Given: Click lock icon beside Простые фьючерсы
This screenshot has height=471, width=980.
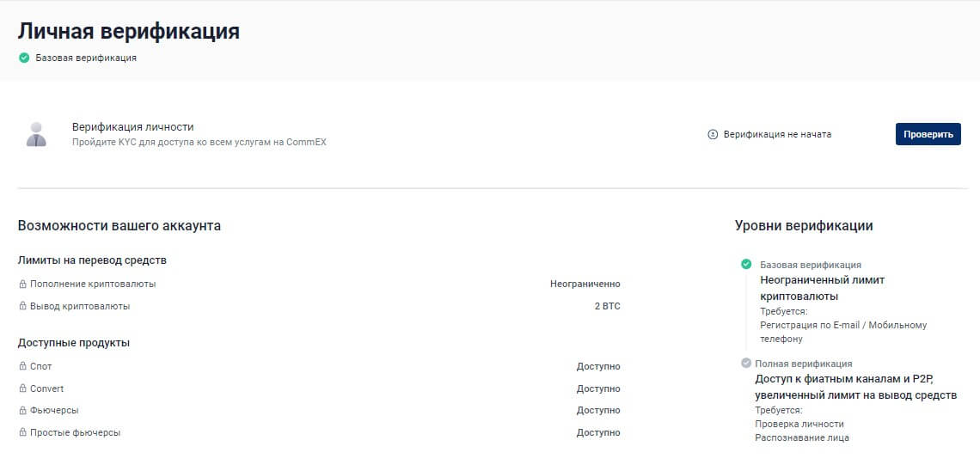Looking at the screenshot, I should (x=22, y=433).
